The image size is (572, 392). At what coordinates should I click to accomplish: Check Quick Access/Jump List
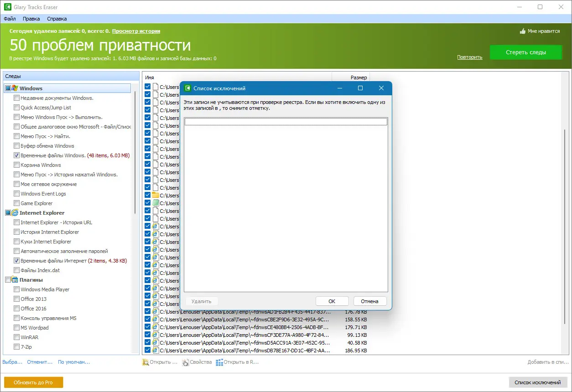pos(17,108)
